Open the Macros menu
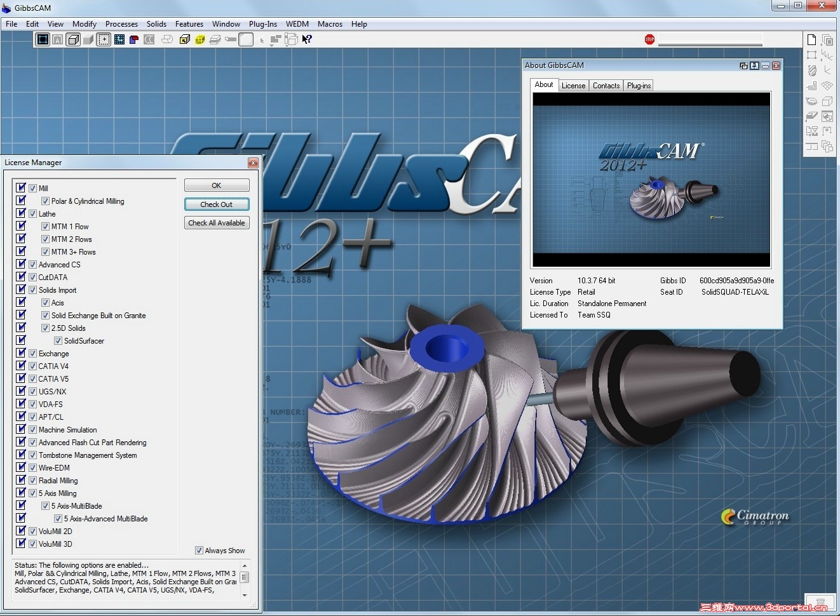Screen dimensions: 840x616 [x=330, y=24]
